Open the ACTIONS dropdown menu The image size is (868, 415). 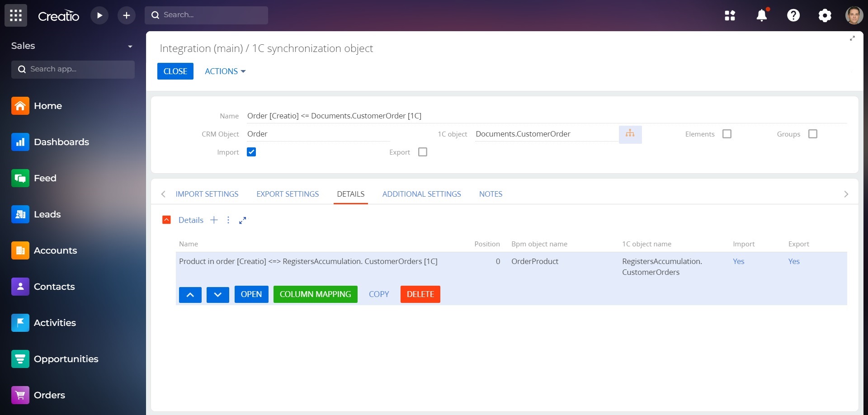click(x=225, y=71)
